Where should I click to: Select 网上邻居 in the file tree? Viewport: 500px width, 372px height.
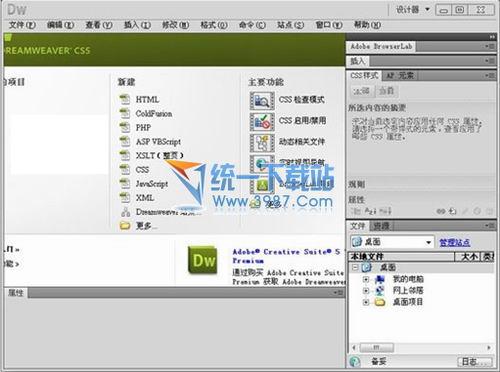(408, 291)
